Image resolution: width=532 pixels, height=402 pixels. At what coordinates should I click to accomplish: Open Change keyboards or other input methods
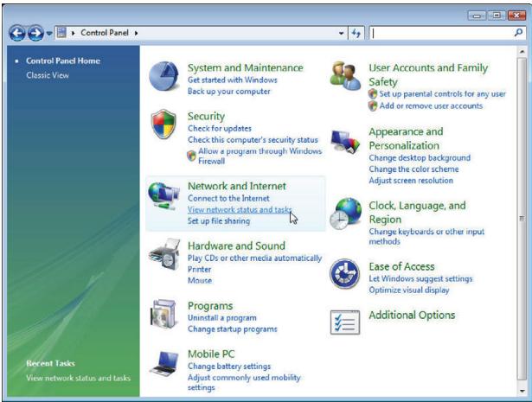pos(426,237)
